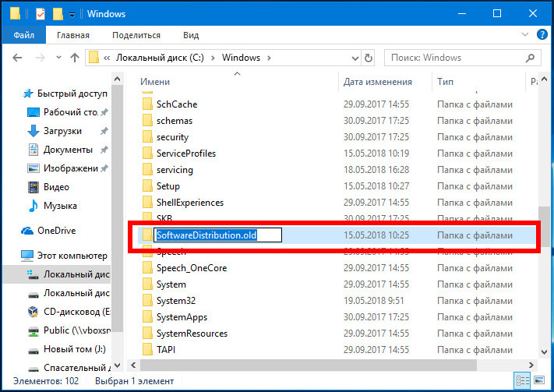Click the System32 folder icon
This screenshot has height=392, width=554.
point(147,301)
